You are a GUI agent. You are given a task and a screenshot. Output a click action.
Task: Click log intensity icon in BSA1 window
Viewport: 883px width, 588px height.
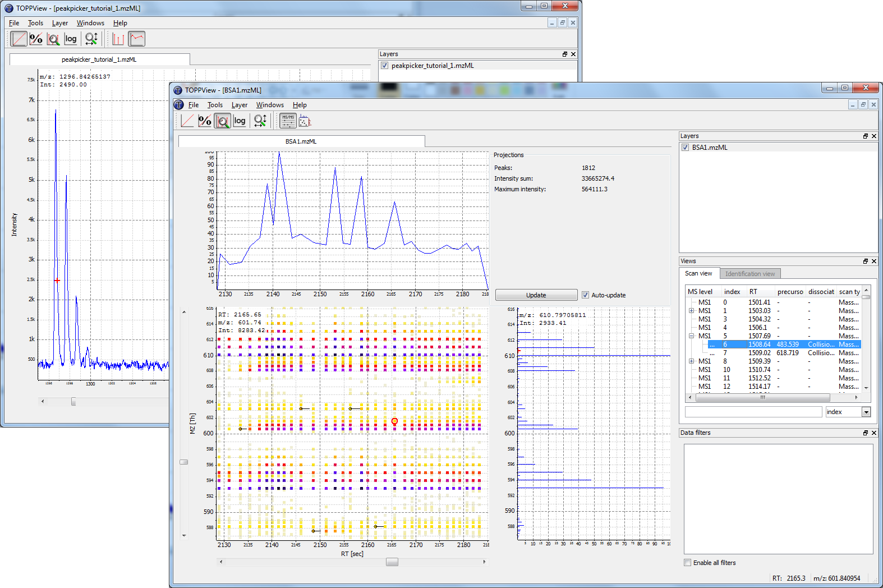pyautogui.click(x=240, y=121)
